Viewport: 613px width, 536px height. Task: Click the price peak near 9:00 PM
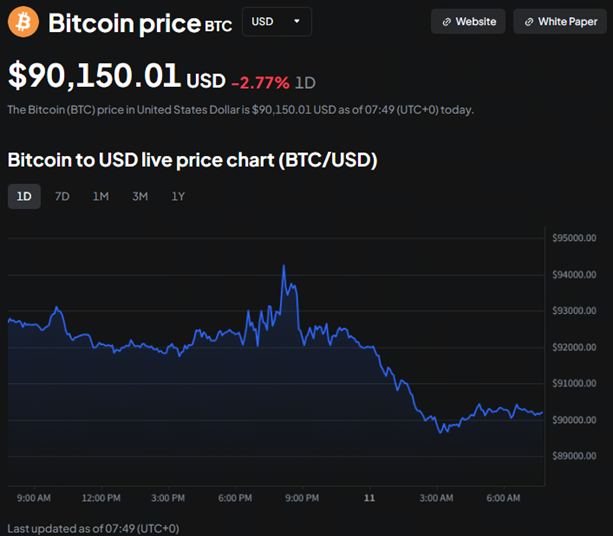pyautogui.click(x=284, y=266)
